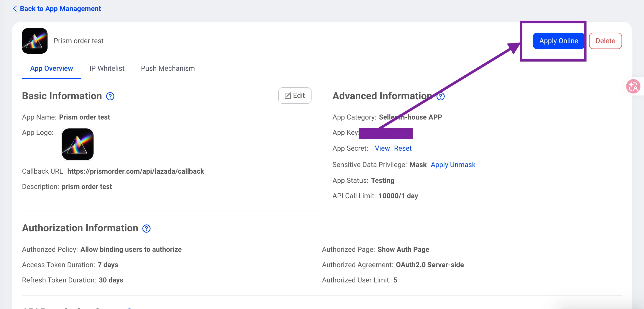Click Authorized Page value Show Auth Page

point(403,249)
